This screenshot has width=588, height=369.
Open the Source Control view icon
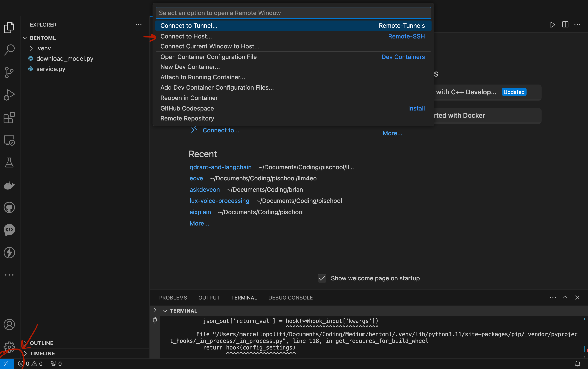pyautogui.click(x=9, y=72)
